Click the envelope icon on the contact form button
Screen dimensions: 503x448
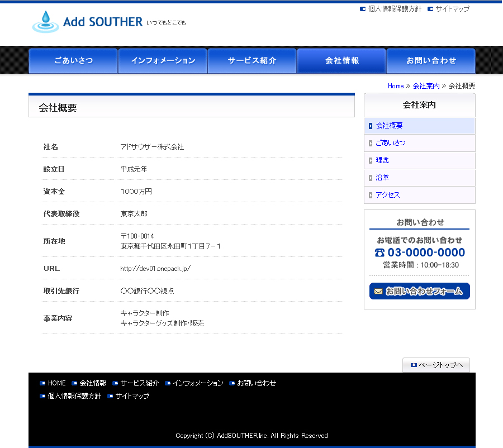click(378, 291)
